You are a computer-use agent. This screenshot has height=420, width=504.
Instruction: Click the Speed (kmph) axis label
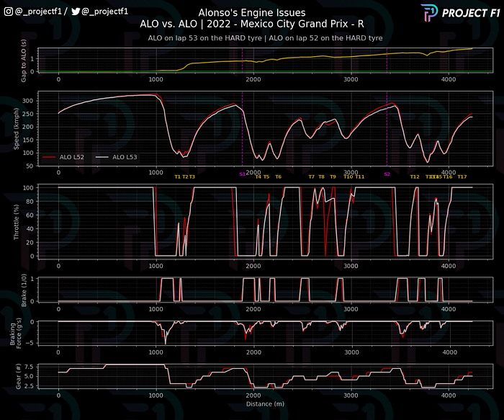coord(17,129)
